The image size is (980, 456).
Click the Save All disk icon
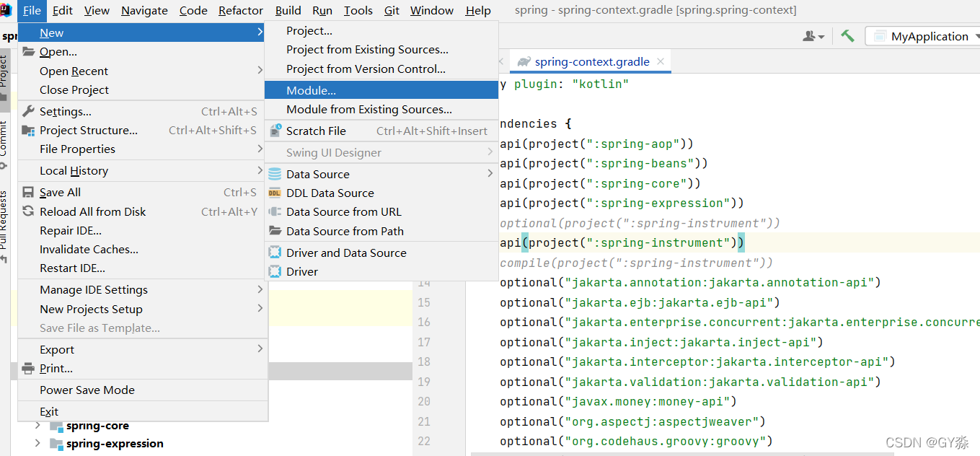[x=28, y=192]
